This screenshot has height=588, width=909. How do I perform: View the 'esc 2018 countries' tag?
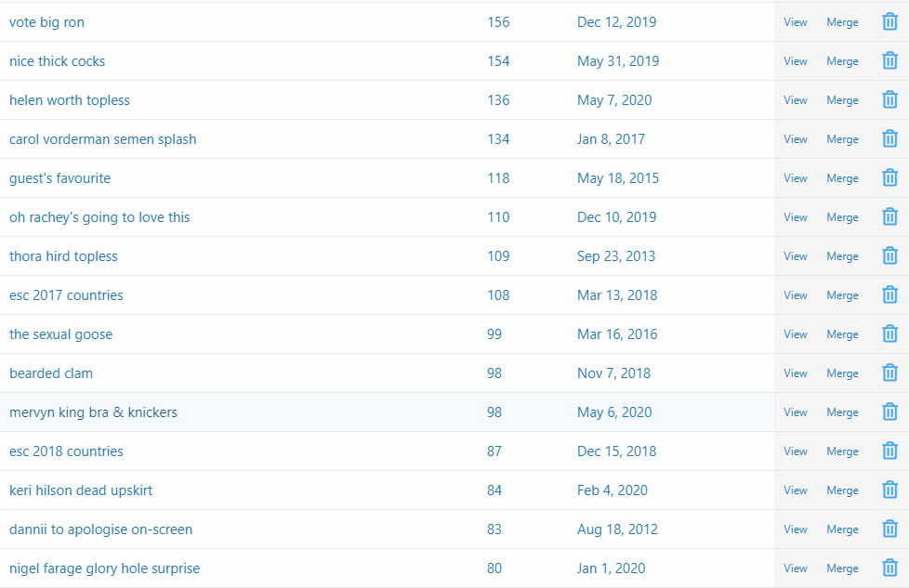coord(796,451)
